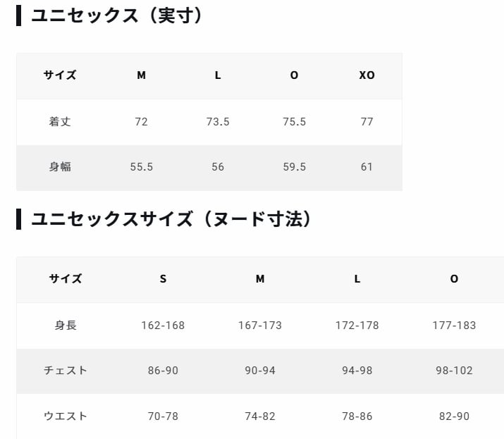Viewport: 504px width, 439px height.
Task: Select the 162-168 height cell
Action: pos(163,326)
